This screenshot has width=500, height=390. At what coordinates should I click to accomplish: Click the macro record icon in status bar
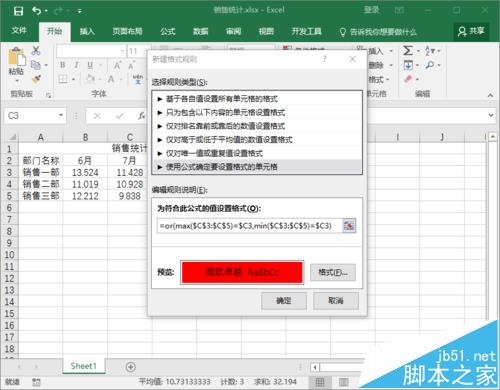pyautogui.click(x=36, y=382)
